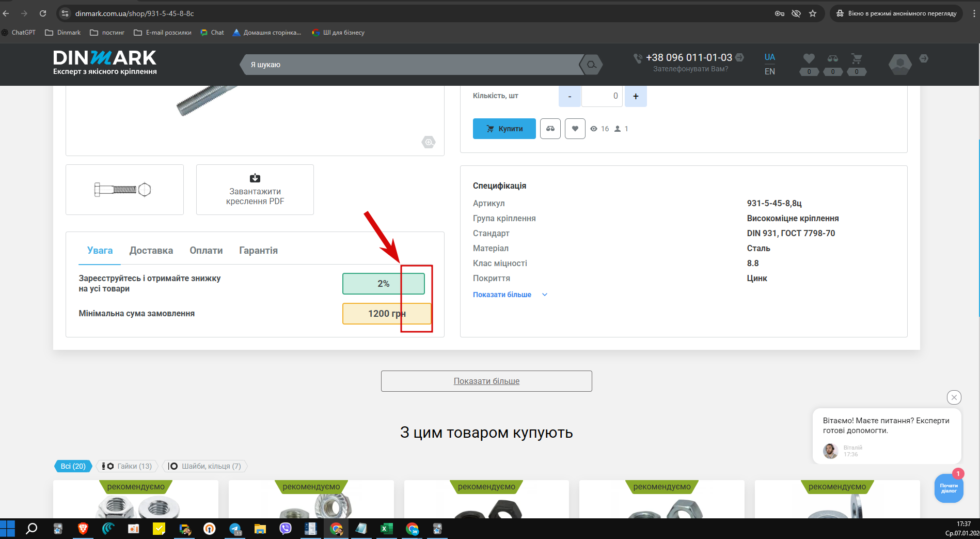This screenshot has height=539, width=980.
Task: Switch site language to EN
Action: (x=769, y=71)
